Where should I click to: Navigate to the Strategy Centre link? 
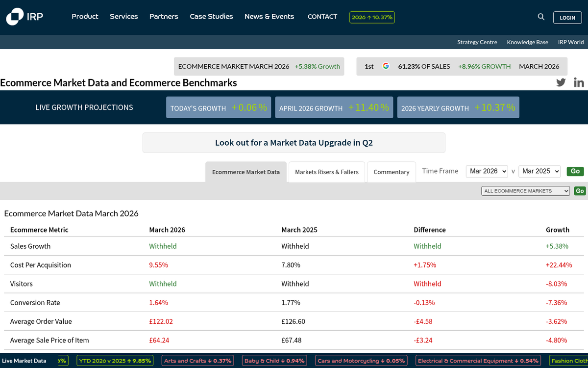pyautogui.click(x=477, y=42)
